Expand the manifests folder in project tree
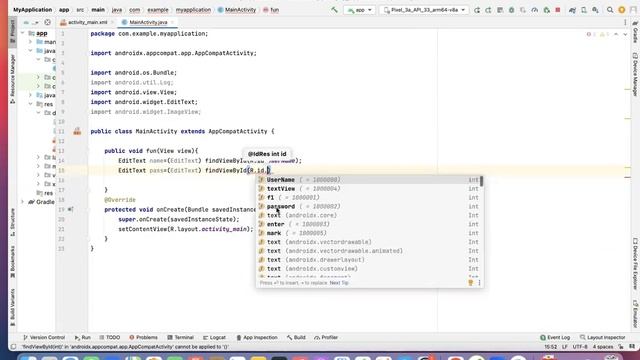The height and width of the screenshot is (360, 640). click(31, 42)
